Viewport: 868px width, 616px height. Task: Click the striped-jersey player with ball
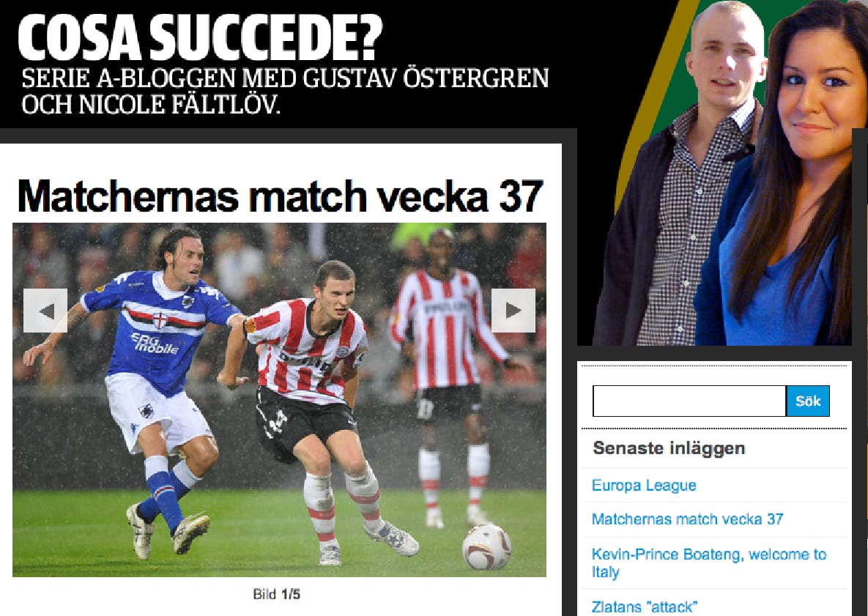319,412
